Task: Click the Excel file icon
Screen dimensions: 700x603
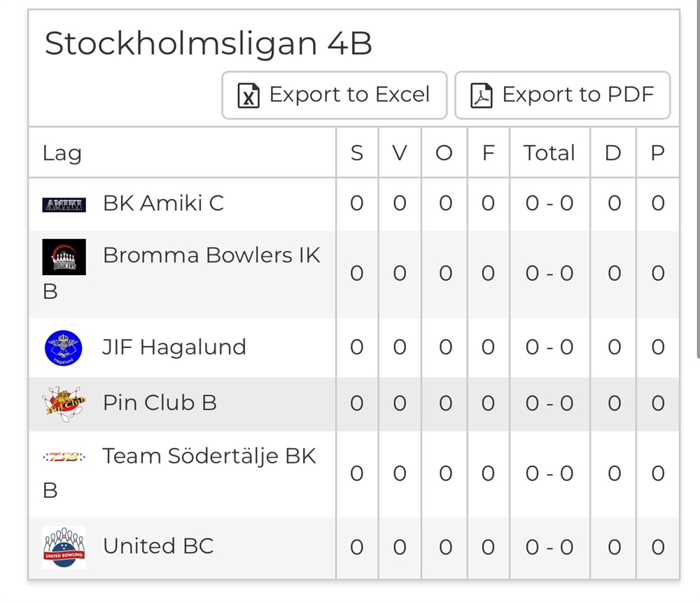Action: 248,95
